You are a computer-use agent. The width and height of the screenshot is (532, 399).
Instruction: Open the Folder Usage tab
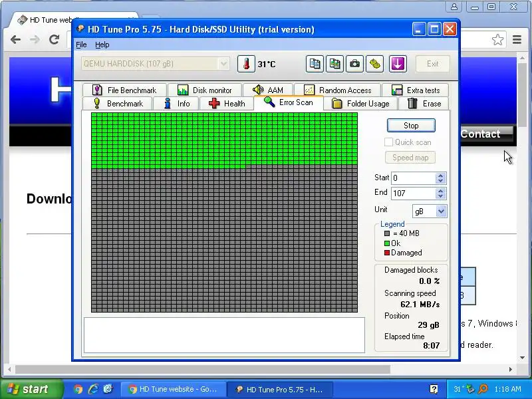(360, 104)
